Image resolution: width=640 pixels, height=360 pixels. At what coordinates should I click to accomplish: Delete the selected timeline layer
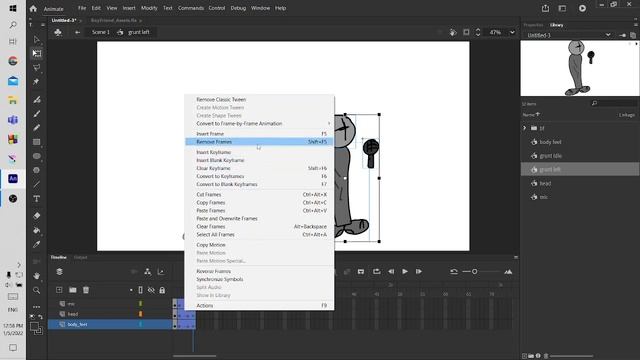pos(86,290)
